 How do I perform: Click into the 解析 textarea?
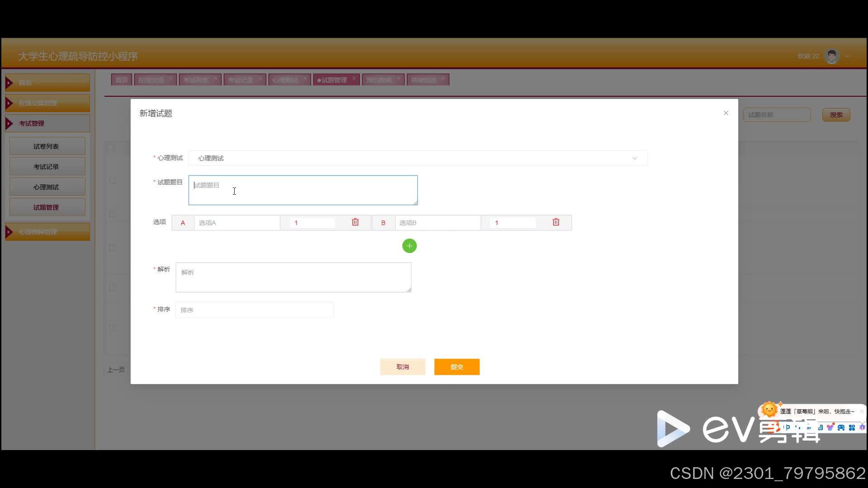click(x=293, y=277)
